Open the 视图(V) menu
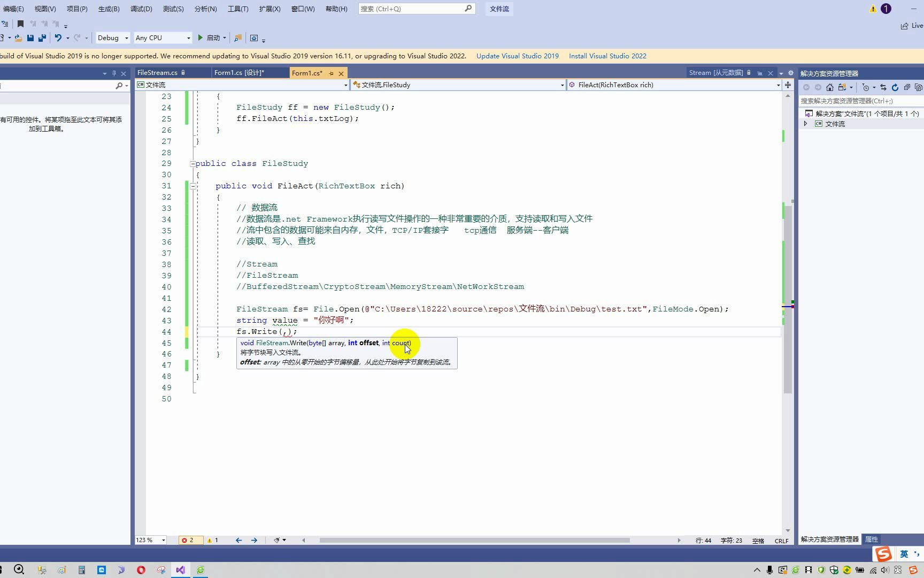Image resolution: width=924 pixels, height=578 pixels. point(45,9)
